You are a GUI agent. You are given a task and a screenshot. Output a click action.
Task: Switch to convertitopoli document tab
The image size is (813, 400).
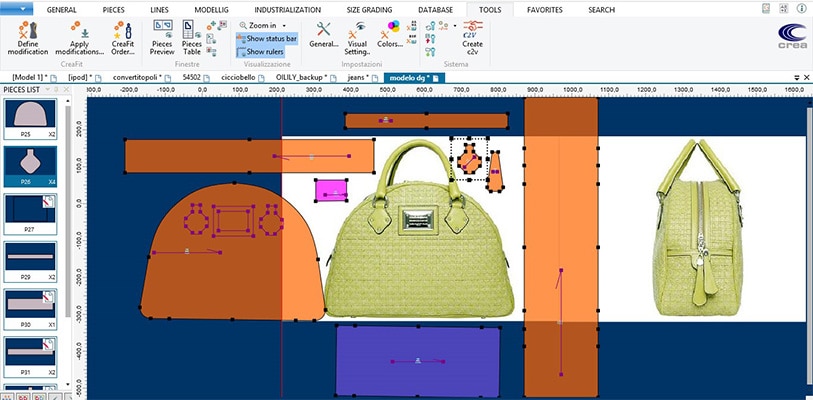[x=141, y=77]
